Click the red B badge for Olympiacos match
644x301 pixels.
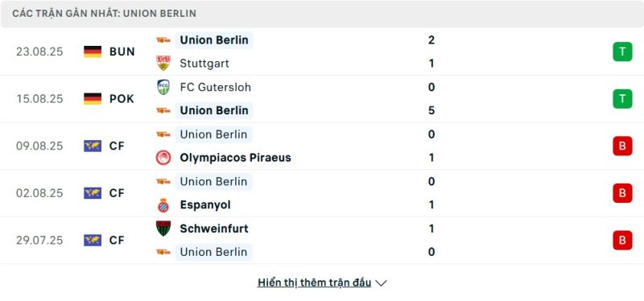622,146
